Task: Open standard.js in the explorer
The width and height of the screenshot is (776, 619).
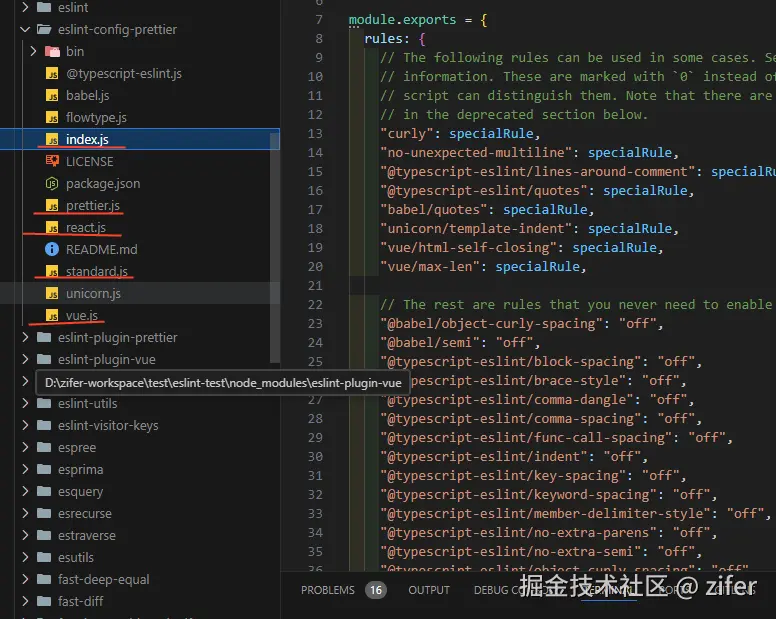Action: (97, 272)
